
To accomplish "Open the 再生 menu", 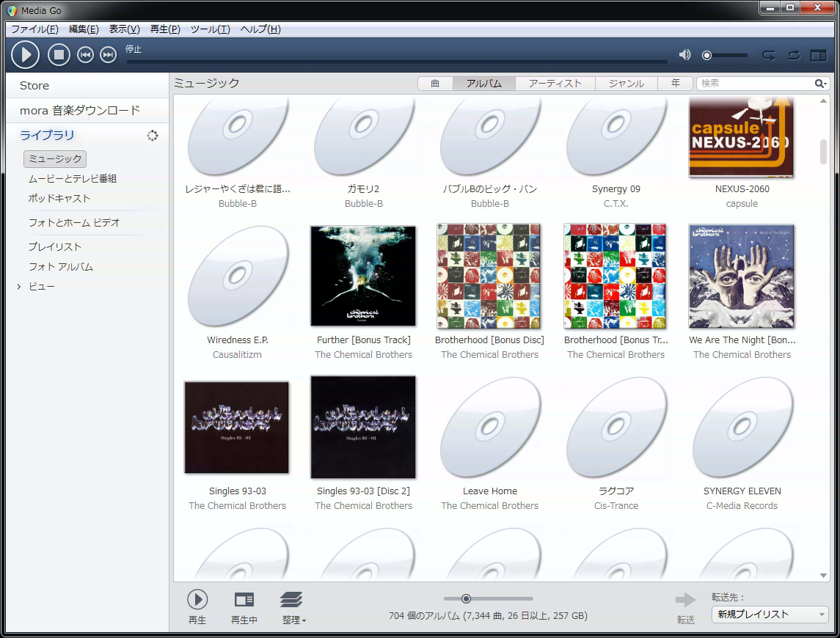I will (x=165, y=29).
